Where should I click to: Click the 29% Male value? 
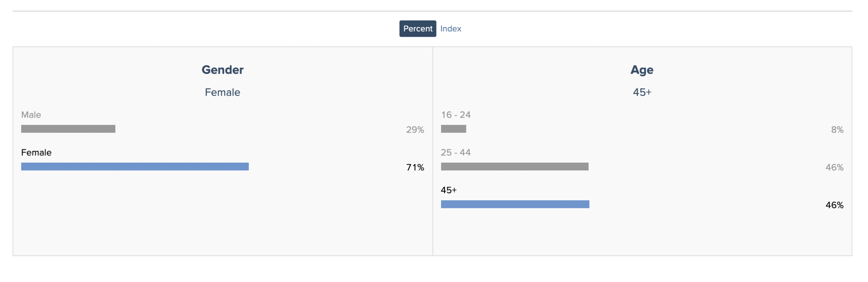click(415, 130)
